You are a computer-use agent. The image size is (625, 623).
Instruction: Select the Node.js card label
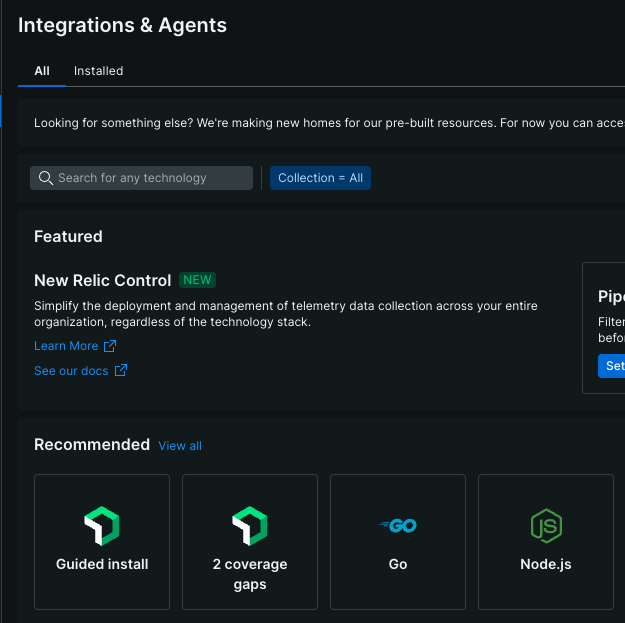click(x=546, y=564)
